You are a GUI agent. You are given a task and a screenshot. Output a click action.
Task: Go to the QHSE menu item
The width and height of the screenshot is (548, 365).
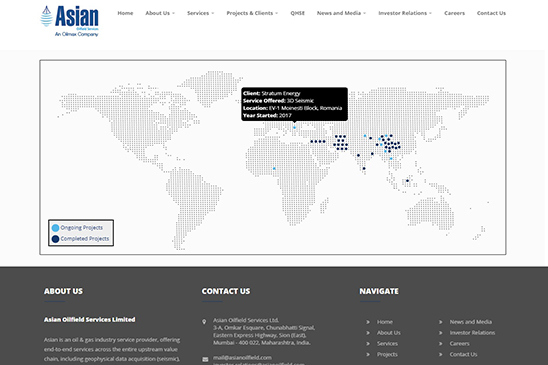[x=297, y=13]
